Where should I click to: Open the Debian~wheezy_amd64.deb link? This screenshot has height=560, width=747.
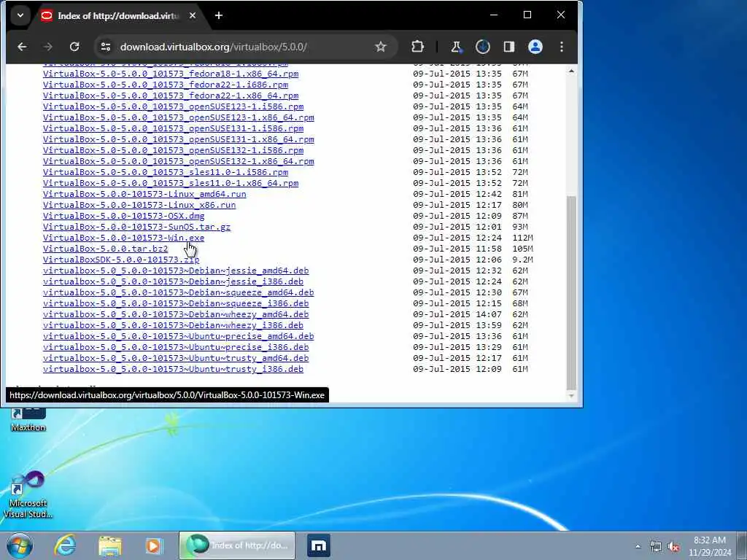(176, 314)
